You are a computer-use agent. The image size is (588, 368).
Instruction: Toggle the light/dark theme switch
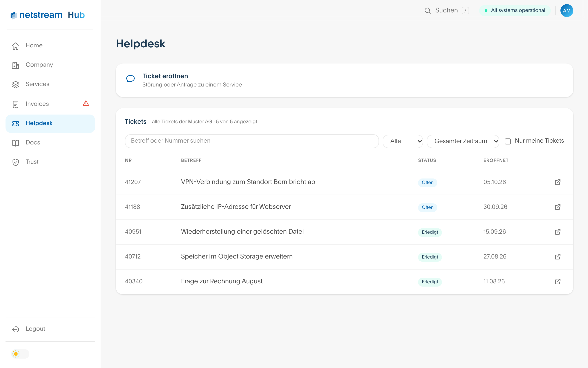coord(20,354)
